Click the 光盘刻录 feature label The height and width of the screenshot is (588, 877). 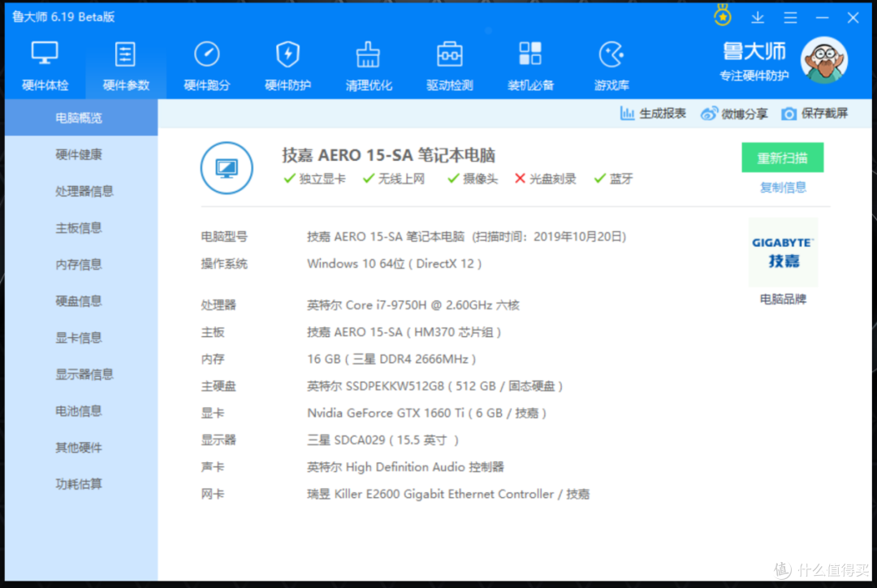pyautogui.click(x=553, y=179)
